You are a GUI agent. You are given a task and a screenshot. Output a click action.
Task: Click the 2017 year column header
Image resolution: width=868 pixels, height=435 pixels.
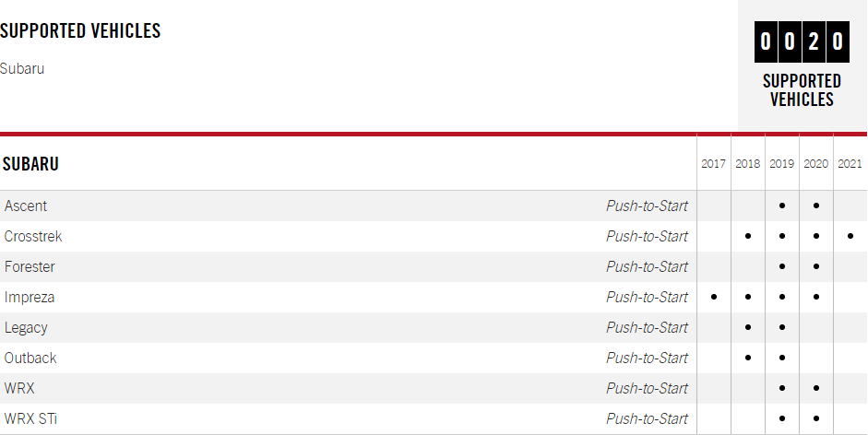713,164
